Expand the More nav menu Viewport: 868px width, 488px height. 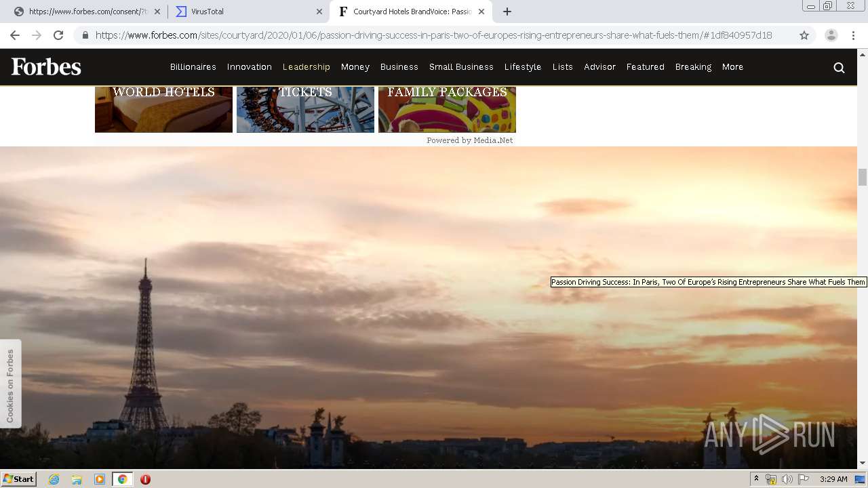(x=733, y=67)
